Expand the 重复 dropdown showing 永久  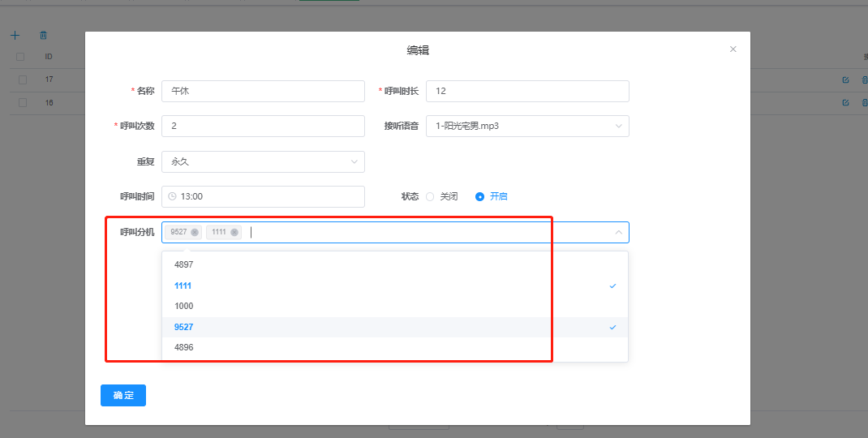click(263, 161)
